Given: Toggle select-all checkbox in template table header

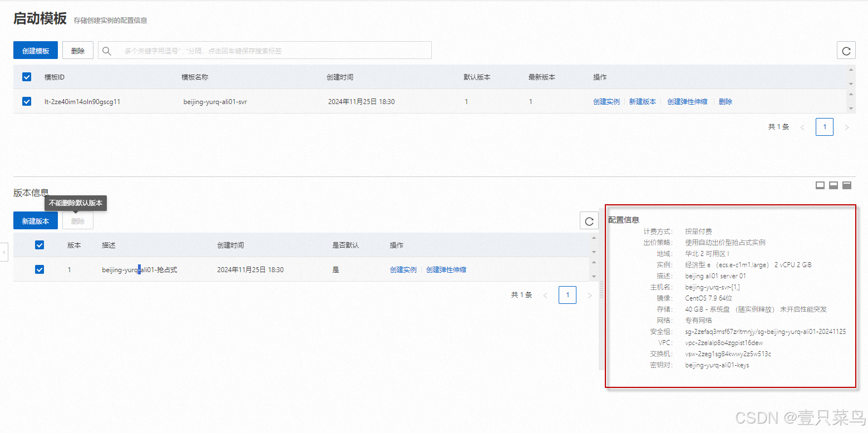Looking at the screenshot, I should coord(27,77).
